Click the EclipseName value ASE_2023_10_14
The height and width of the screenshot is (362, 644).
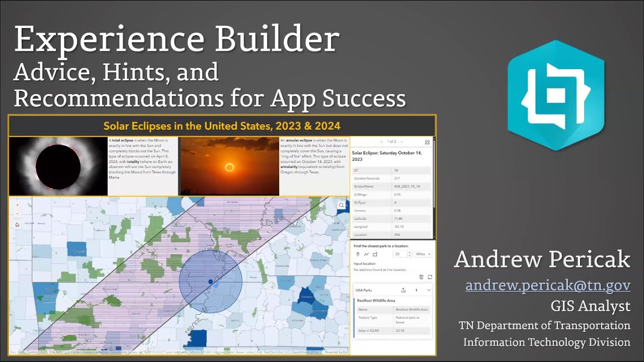pyautogui.click(x=407, y=187)
